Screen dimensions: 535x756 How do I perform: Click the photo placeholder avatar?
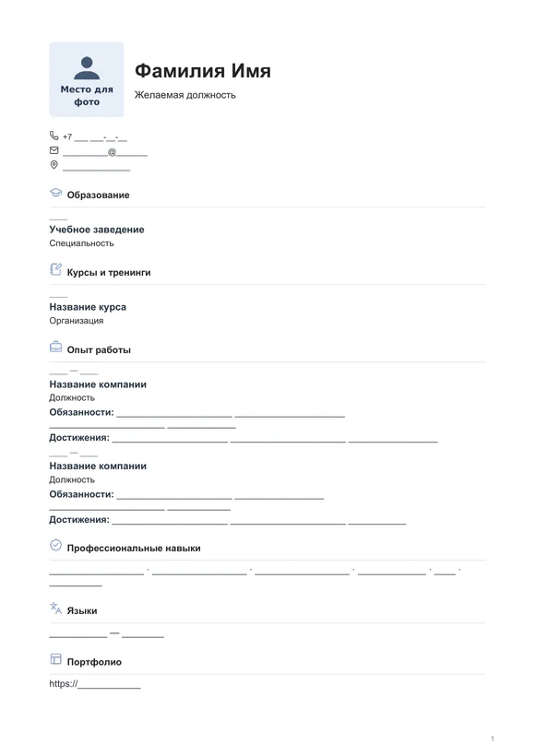pyautogui.click(x=87, y=79)
